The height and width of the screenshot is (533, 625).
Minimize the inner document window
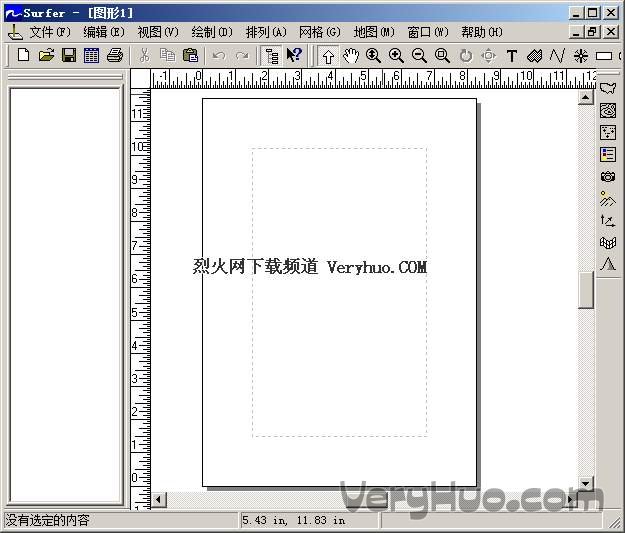coord(576,32)
